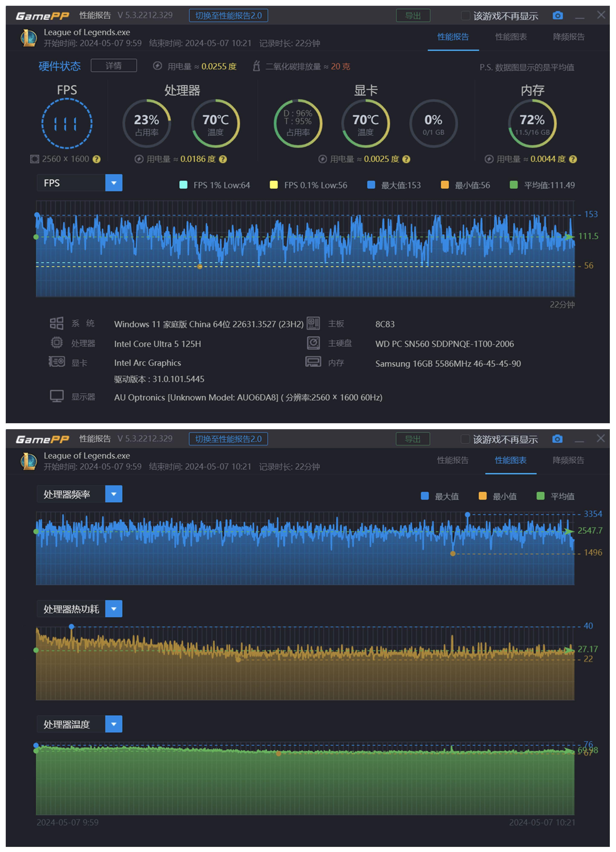Viewport: 616px width, 852px height.
Task: Click the 系统 Windows system icon
Action: (x=56, y=324)
